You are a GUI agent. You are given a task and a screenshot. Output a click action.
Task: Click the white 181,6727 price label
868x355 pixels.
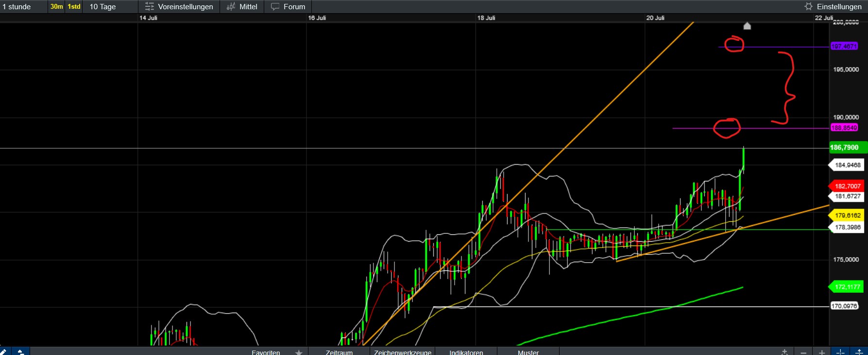[846, 196]
